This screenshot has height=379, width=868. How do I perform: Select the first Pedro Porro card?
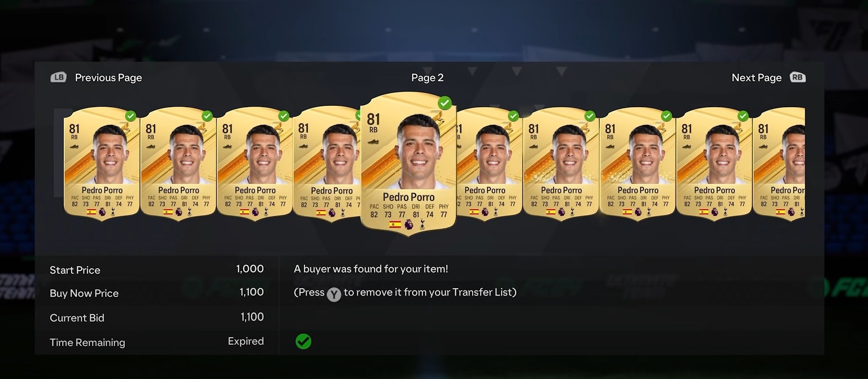102,164
